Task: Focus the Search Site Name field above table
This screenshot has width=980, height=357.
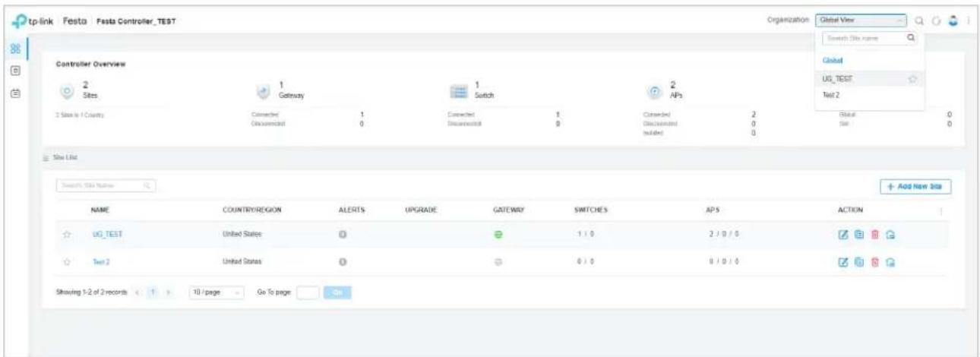Action: pos(106,185)
